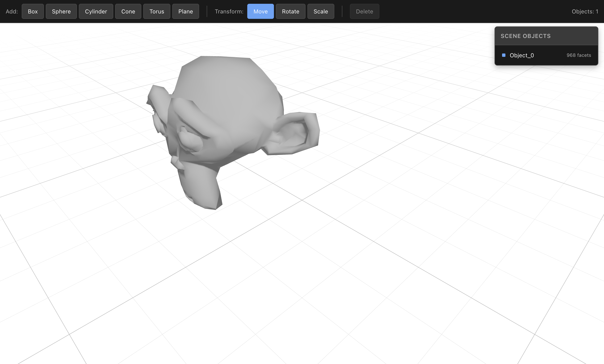Screen dimensions: 604x364
Task: Add a Box to the scene
Action: [x=33, y=11]
